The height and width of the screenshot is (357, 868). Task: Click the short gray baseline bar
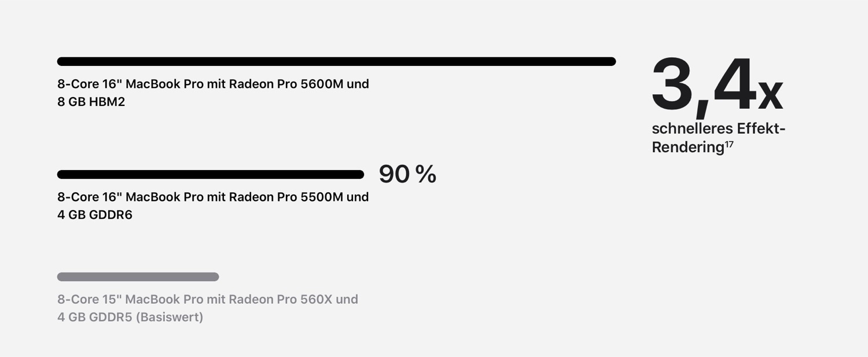(x=138, y=277)
